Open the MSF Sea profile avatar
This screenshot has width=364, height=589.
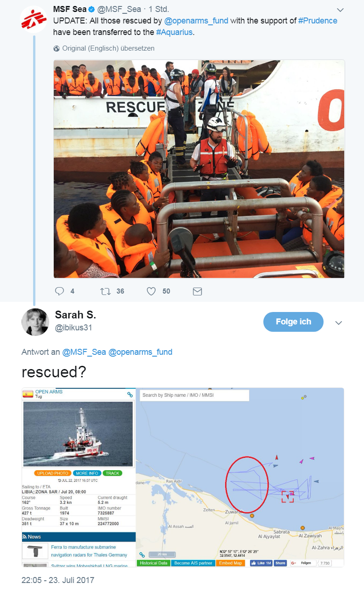pos(33,19)
